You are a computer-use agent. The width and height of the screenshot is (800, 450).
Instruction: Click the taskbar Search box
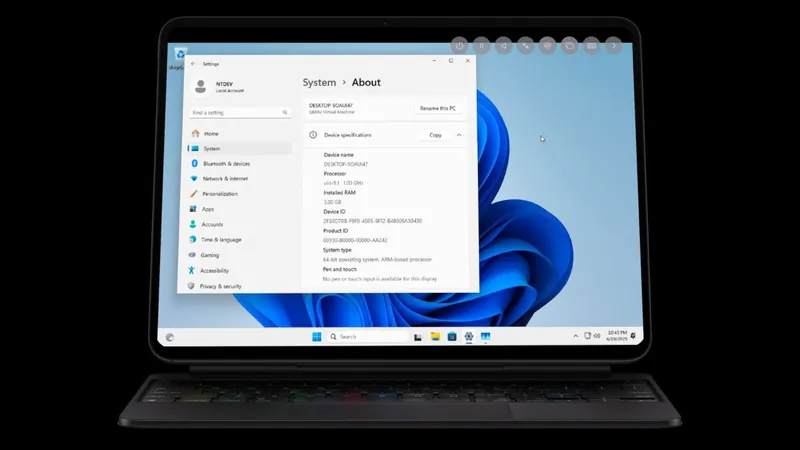pyautogui.click(x=368, y=337)
